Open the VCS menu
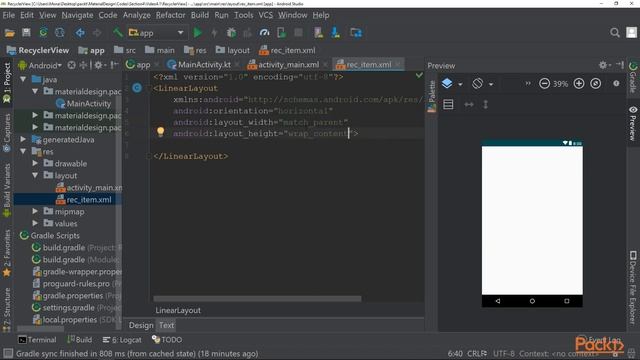 click(265, 15)
